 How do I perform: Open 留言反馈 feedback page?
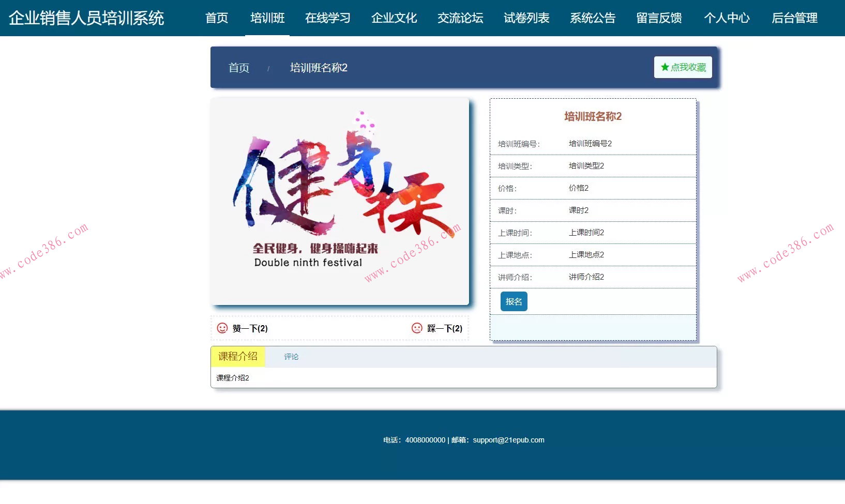[659, 18]
